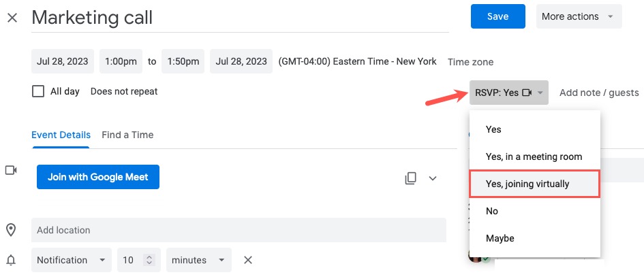644x279 pixels.
Task: Change the 1:50pm end time
Action: point(183,61)
